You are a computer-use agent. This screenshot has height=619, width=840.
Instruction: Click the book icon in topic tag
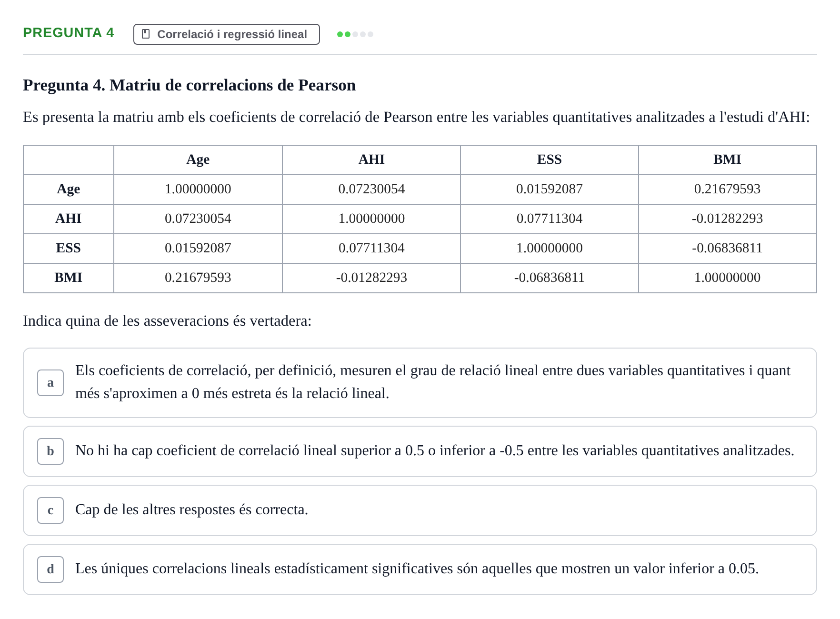(146, 34)
